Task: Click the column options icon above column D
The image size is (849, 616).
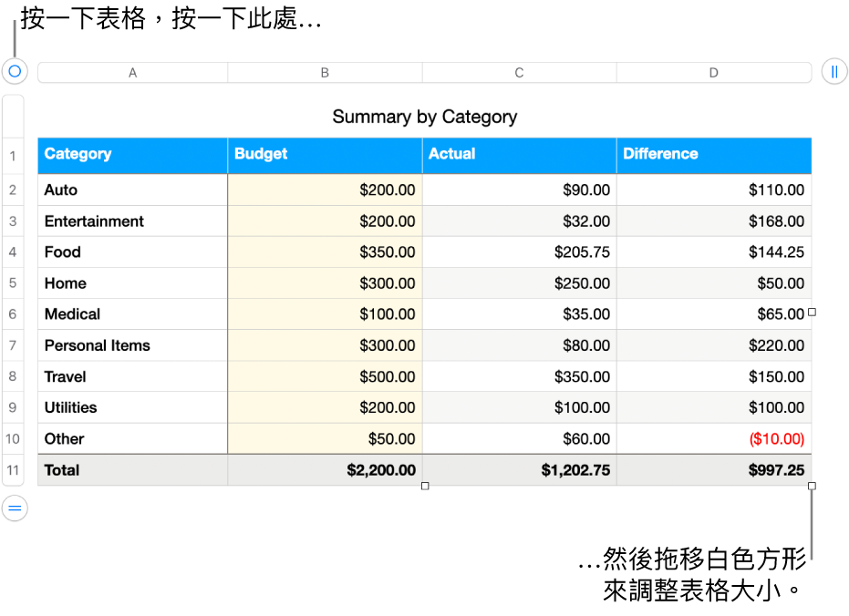Action: [835, 72]
